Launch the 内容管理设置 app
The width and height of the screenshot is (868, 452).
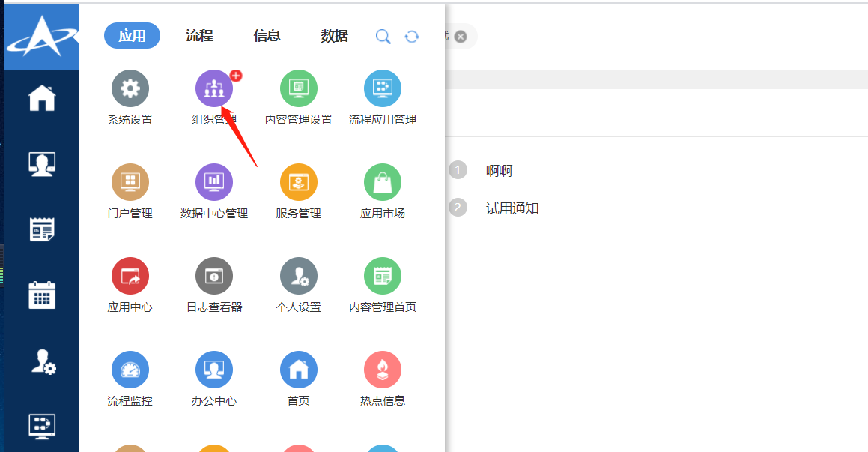(x=298, y=88)
